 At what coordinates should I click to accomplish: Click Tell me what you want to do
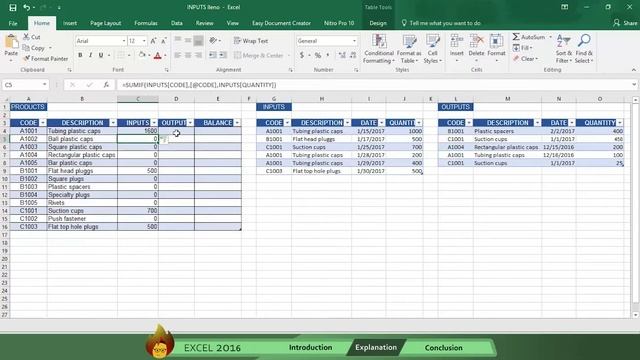tap(441, 23)
